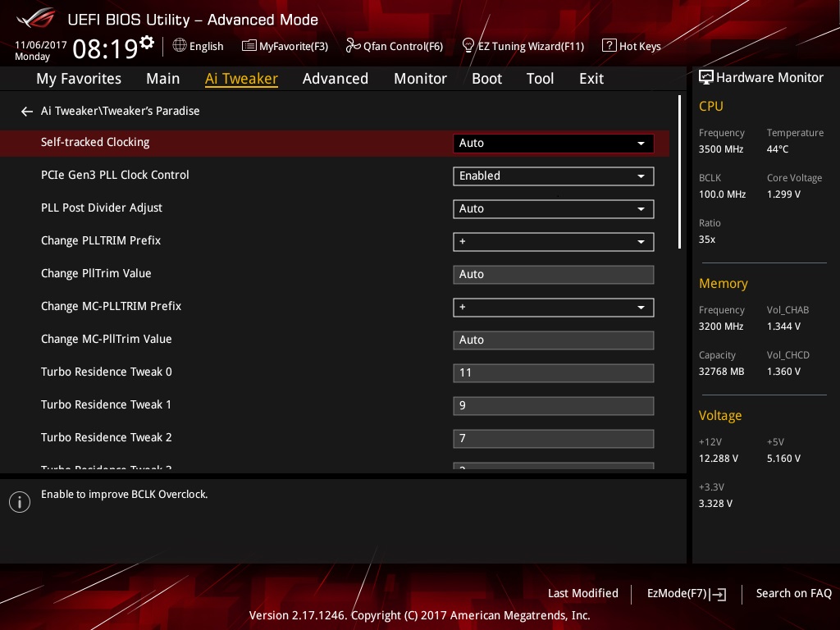
Task: Click the Turbo Residence Tweak 2 field
Action: tap(554, 439)
